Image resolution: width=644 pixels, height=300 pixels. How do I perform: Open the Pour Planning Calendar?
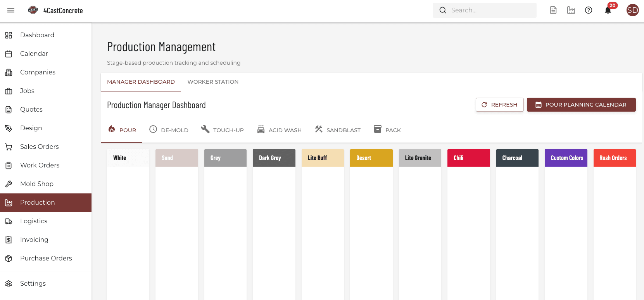coord(581,105)
